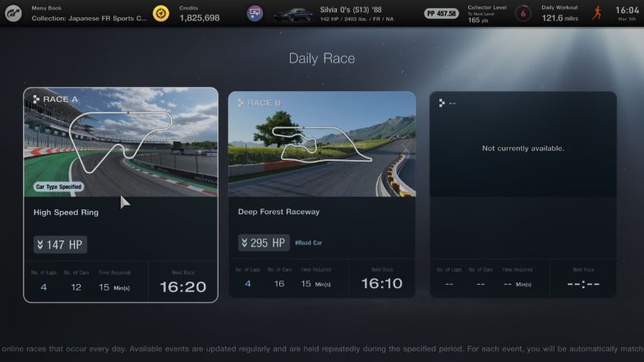The image size is (644, 362).
Task: Click the Daily Race heading
Action: click(322, 58)
